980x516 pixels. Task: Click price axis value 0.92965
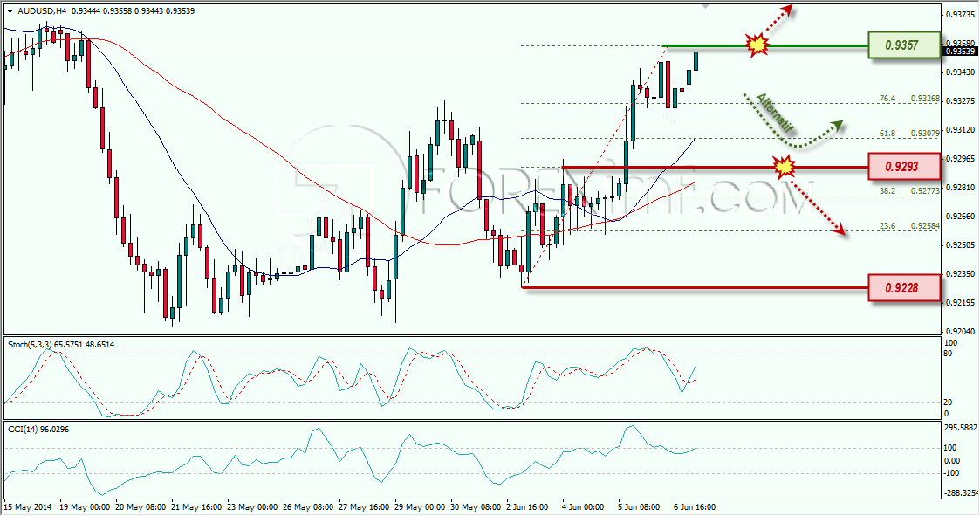pos(961,158)
